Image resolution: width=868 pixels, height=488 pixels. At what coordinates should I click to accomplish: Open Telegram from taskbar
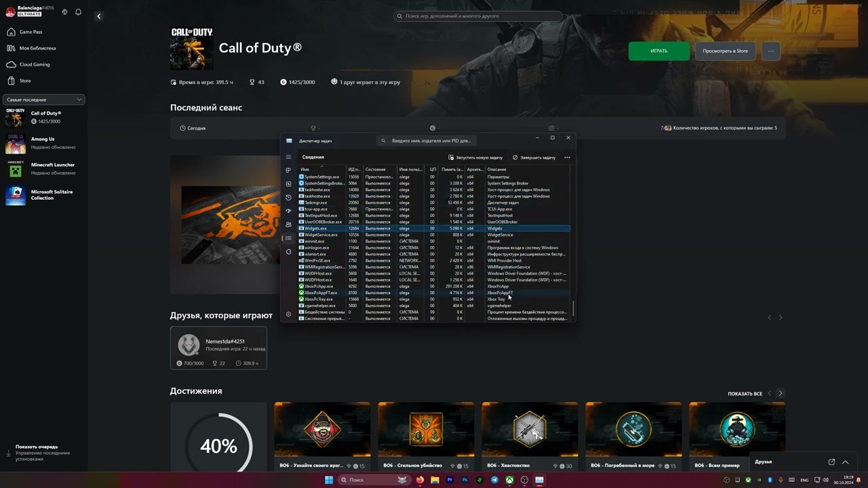click(494, 480)
